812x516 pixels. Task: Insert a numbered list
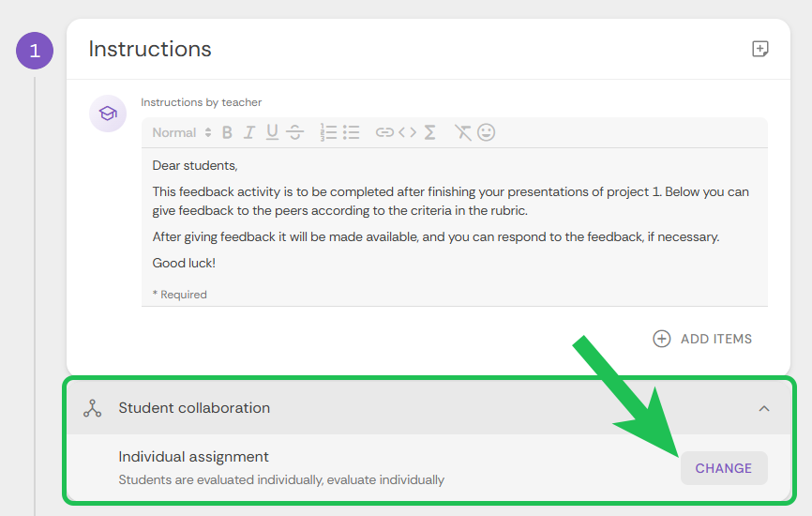tap(328, 133)
